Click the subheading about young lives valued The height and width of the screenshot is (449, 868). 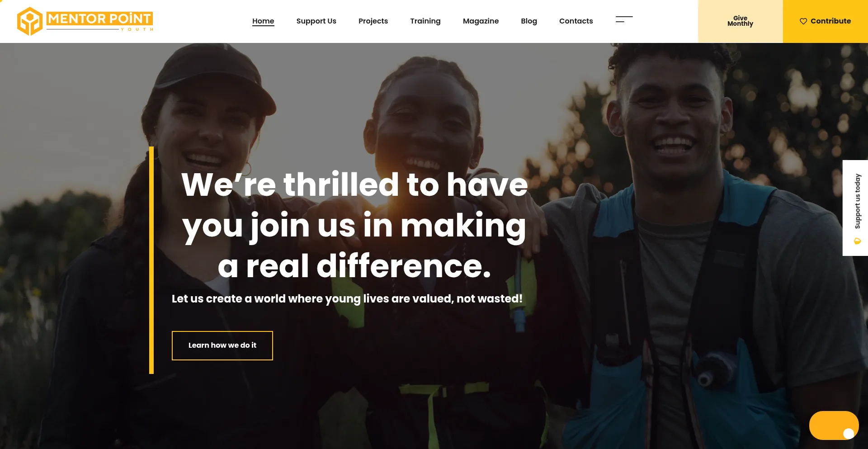(347, 299)
